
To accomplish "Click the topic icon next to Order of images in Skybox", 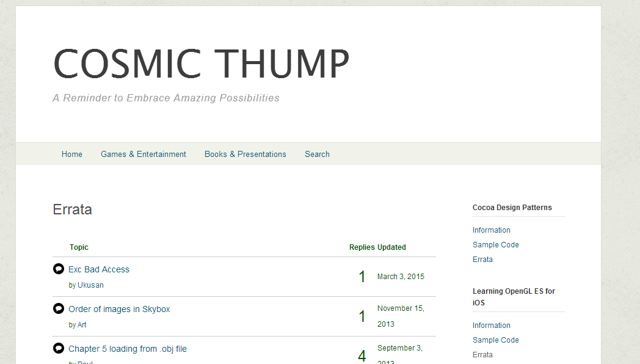I will (59, 308).
